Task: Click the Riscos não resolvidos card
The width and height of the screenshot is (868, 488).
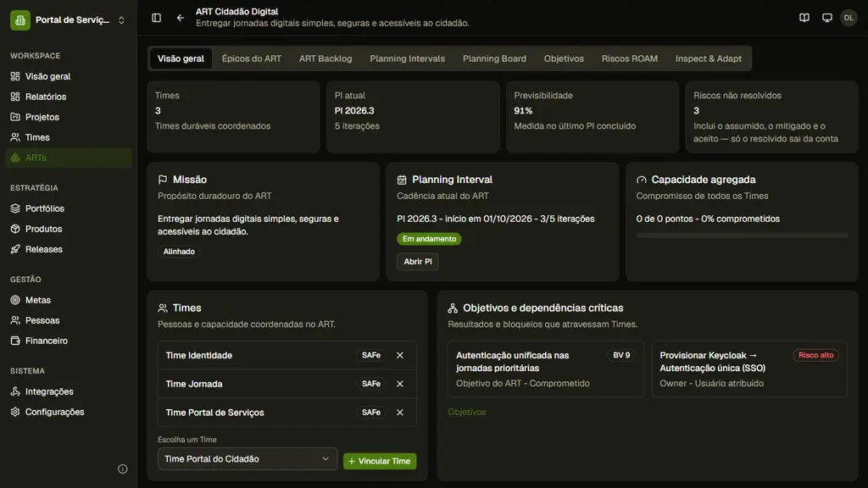Action: point(771,117)
